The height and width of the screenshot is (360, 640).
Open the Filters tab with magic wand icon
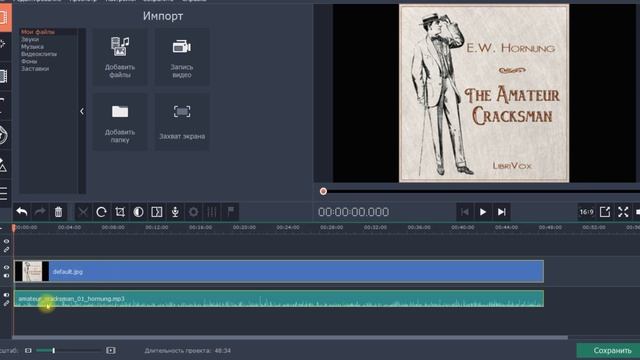point(3,44)
